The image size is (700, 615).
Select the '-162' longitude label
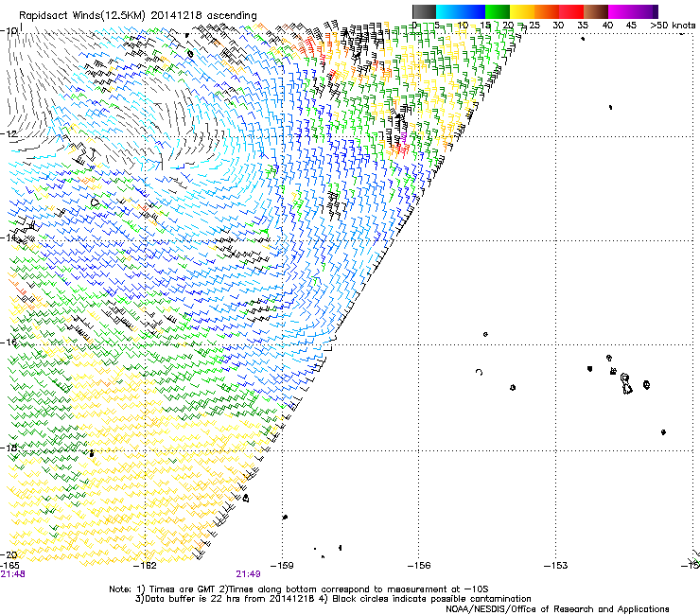point(146,566)
